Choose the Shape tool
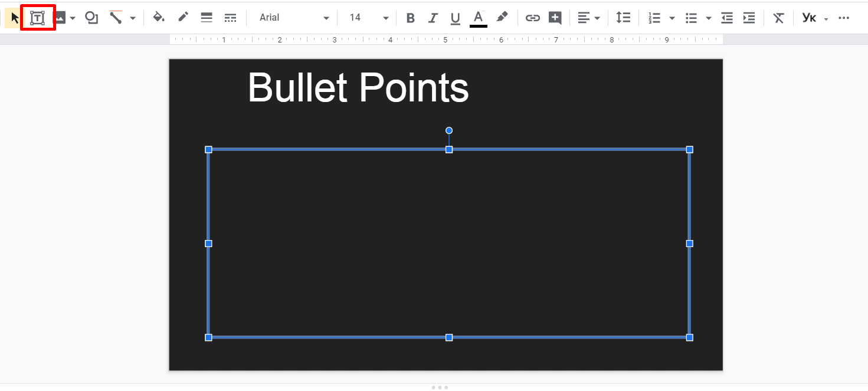Screen dimensions: 868x391 point(91,18)
